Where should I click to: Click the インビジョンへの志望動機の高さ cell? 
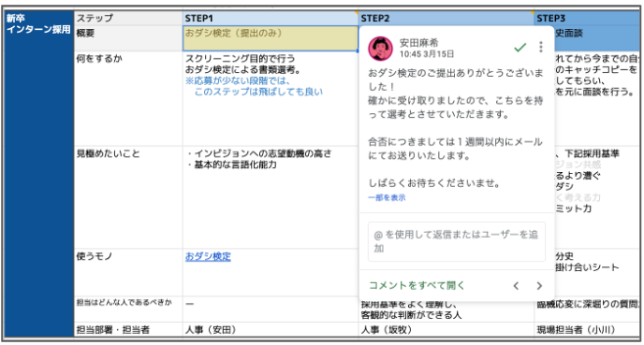tap(271, 197)
